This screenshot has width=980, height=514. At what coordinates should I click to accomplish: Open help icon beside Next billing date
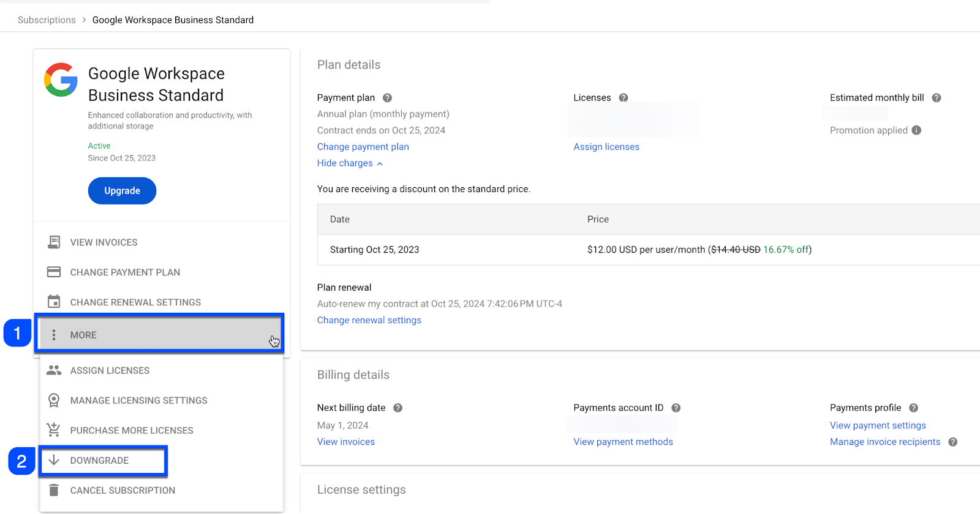[x=398, y=408]
